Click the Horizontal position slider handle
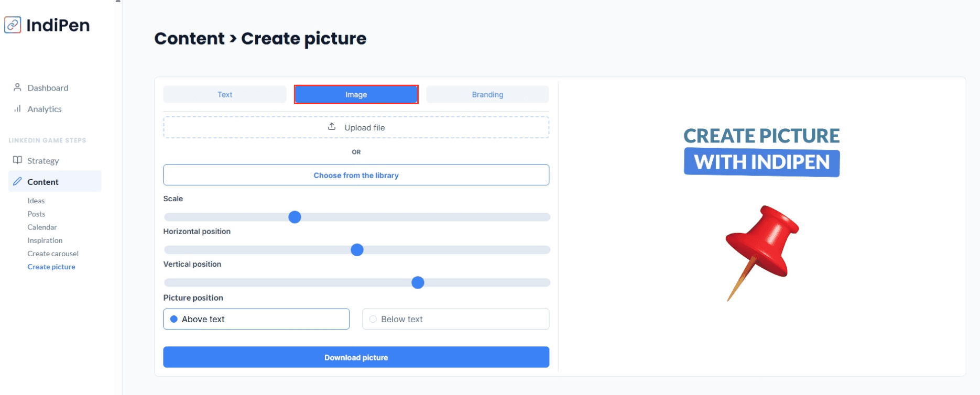Image resolution: width=980 pixels, height=395 pixels. [357, 250]
